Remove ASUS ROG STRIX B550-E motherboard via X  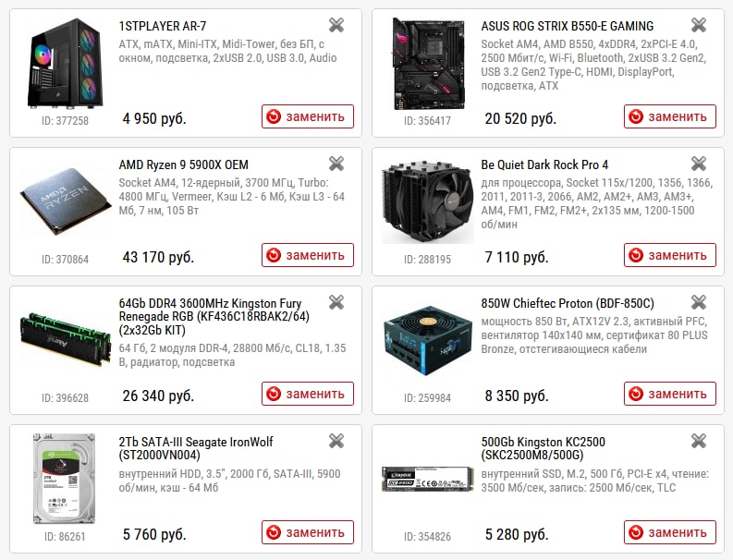[699, 25]
